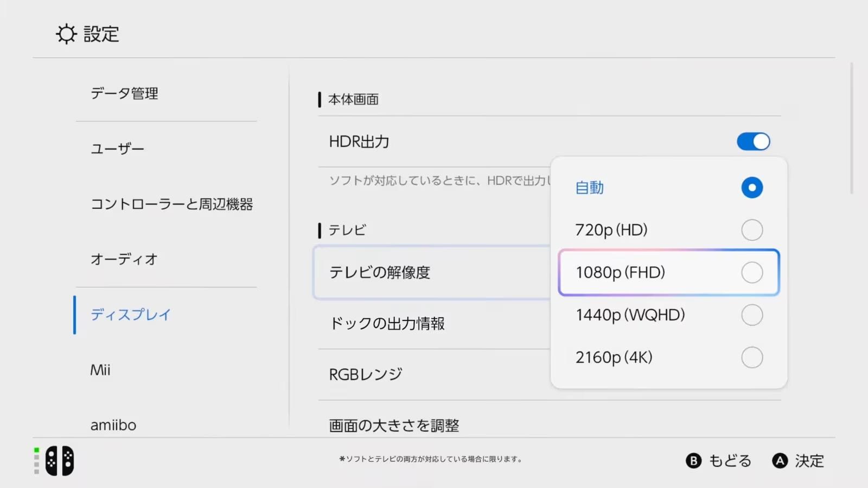Click the settings gear icon in header

66,34
